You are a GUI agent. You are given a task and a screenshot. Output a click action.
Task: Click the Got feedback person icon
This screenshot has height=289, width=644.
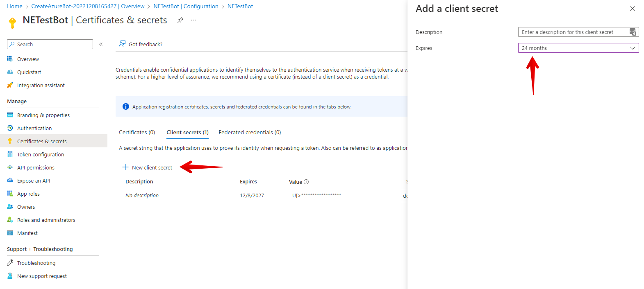coord(122,44)
